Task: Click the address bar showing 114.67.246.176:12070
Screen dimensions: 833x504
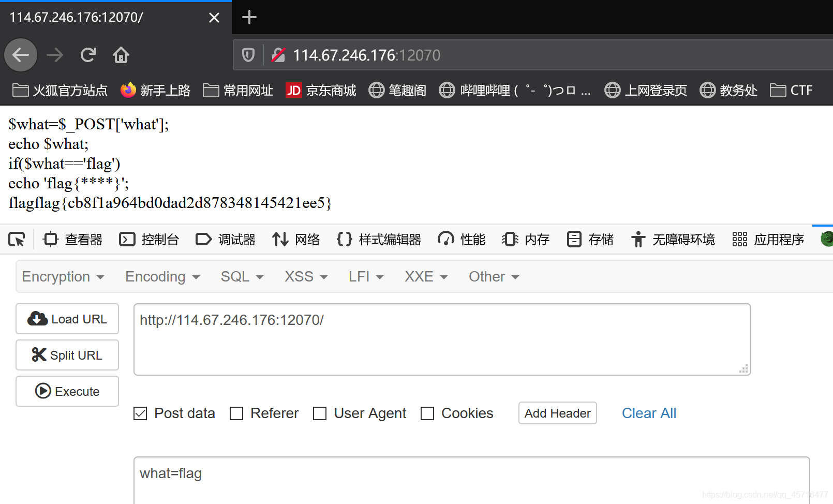Action: [x=533, y=55]
